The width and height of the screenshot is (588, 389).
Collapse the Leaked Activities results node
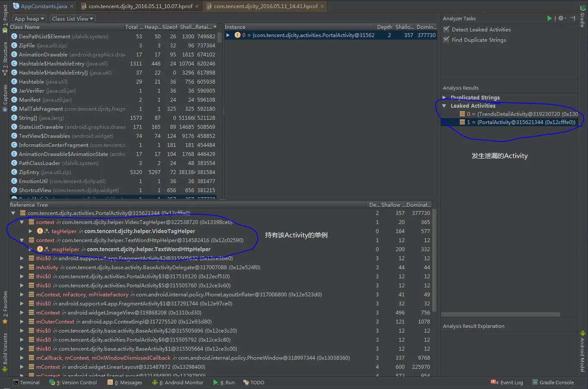444,106
